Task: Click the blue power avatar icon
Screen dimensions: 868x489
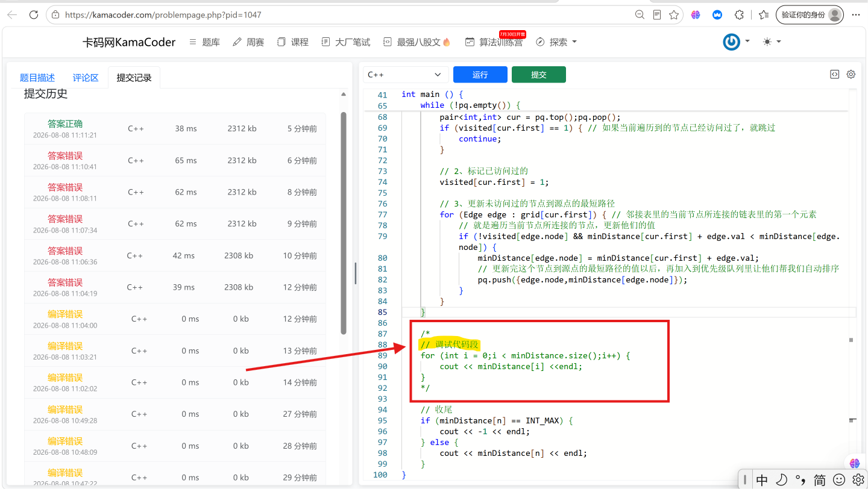Action: [732, 42]
